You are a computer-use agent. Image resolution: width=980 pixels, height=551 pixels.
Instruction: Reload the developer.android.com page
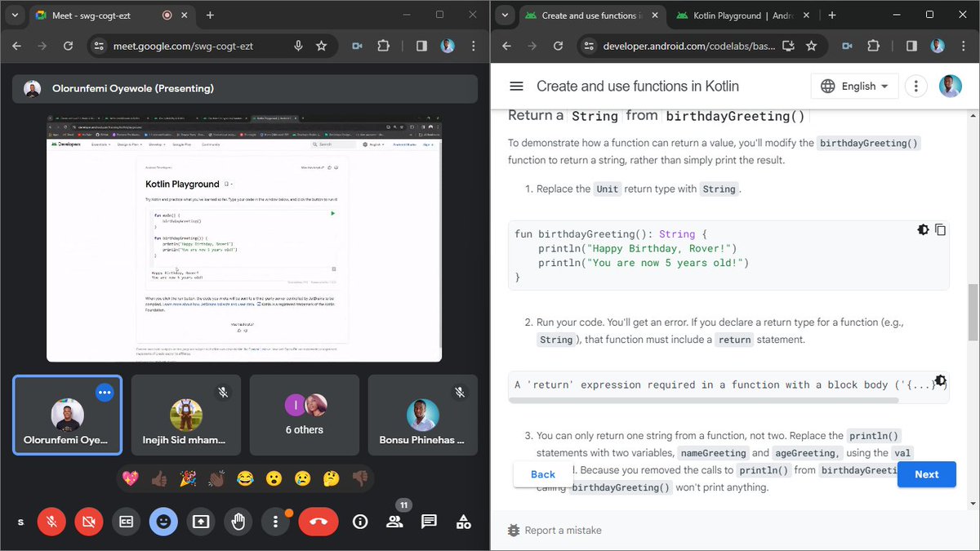point(557,46)
